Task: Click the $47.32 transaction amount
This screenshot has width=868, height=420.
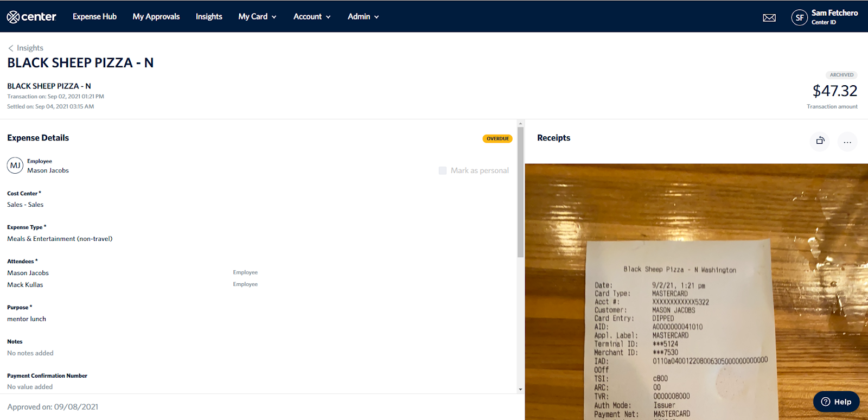Action: click(x=835, y=91)
